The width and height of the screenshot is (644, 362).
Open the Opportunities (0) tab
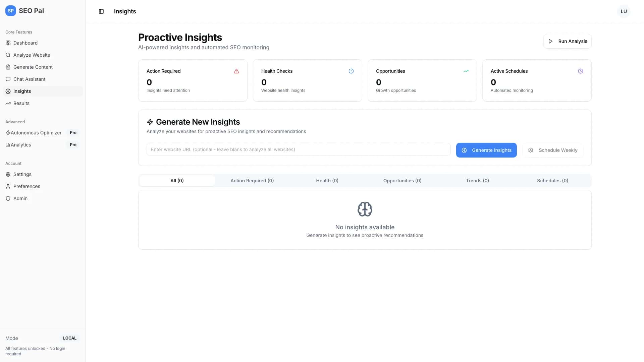(402, 180)
